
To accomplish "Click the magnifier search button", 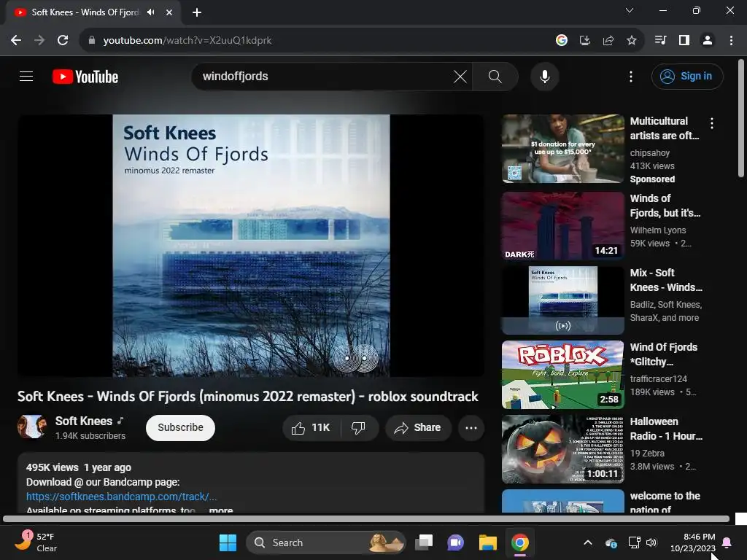I will [x=495, y=76].
